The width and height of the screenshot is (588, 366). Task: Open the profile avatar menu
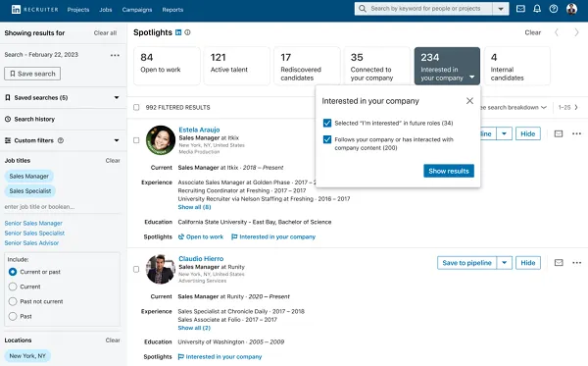[571, 9]
